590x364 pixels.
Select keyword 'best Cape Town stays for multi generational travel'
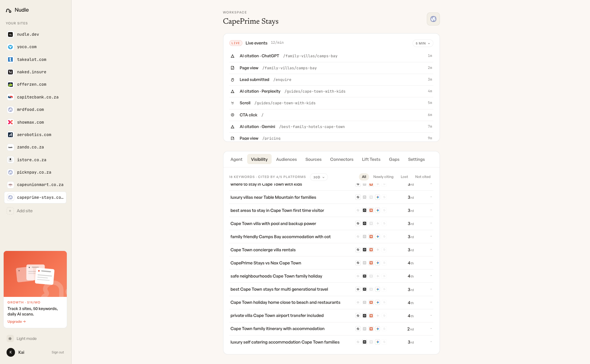point(279,289)
